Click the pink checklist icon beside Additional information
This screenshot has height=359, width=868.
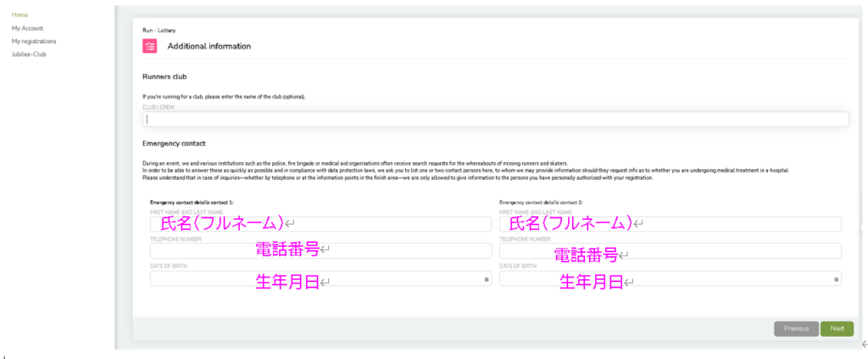click(150, 46)
